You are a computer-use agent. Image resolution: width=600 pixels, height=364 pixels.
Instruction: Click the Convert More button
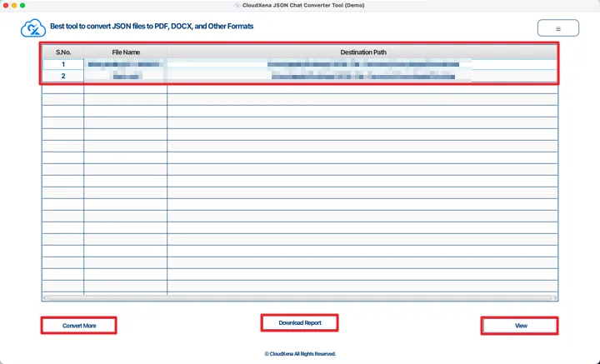pyautogui.click(x=79, y=326)
